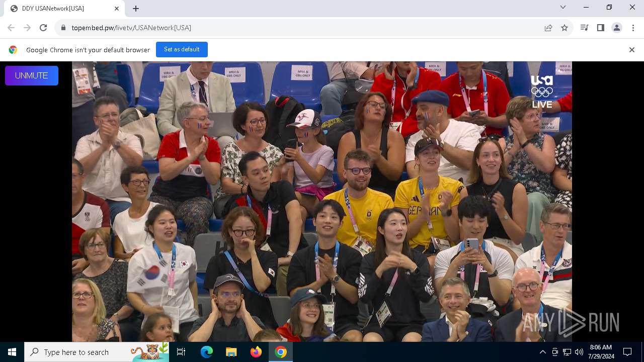Restore down the Chrome window
Image resolution: width=644 pixels, height=362 pixels.
(609, 7)
